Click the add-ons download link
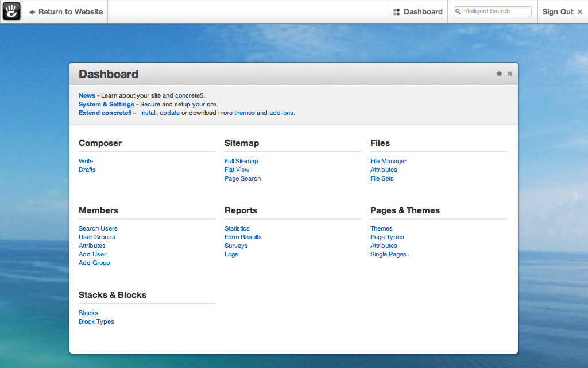 [281, 113]
